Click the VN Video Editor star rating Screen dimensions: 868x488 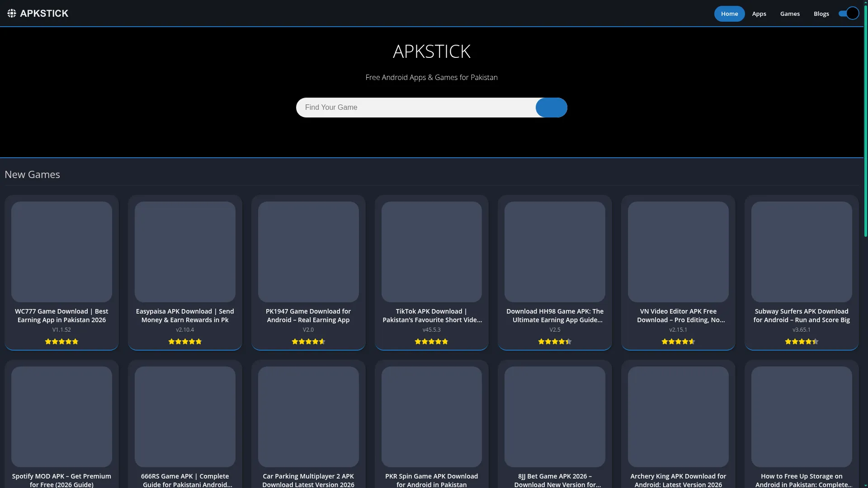678,342
